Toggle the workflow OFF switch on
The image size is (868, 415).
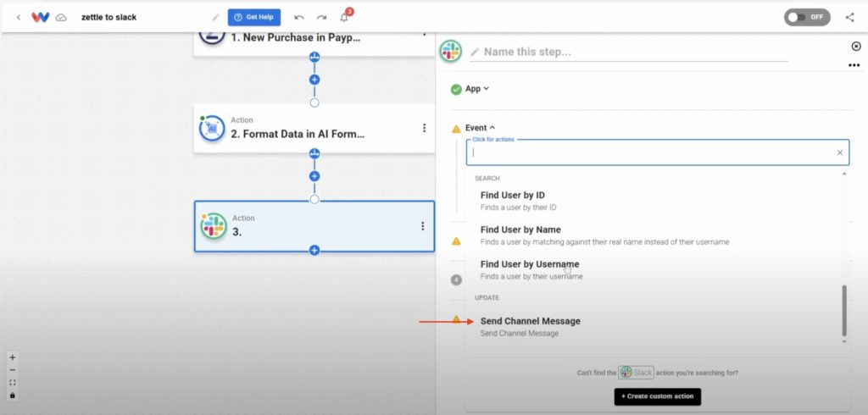(807, 17)
